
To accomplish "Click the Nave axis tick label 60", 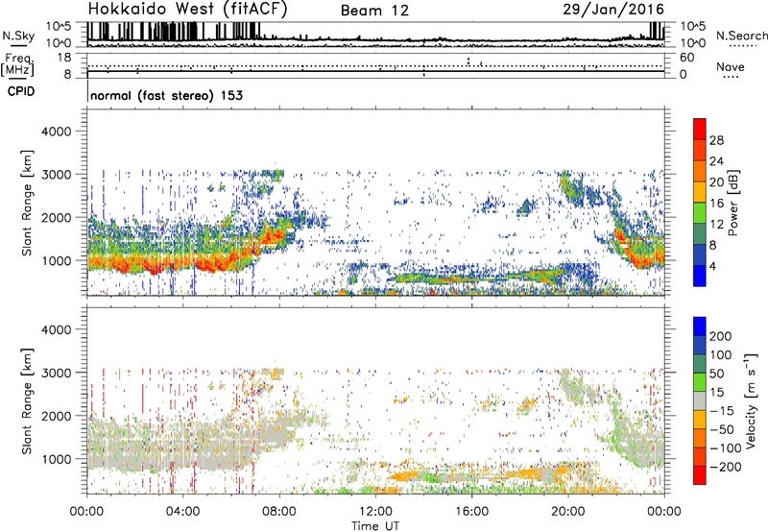I will coord(687,58).
